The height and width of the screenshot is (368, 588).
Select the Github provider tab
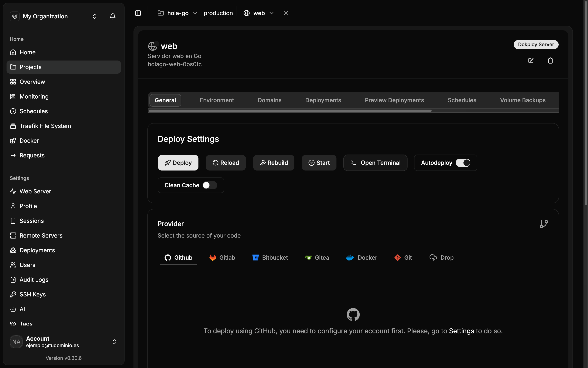pyautogui.click(x=178, y=258)
